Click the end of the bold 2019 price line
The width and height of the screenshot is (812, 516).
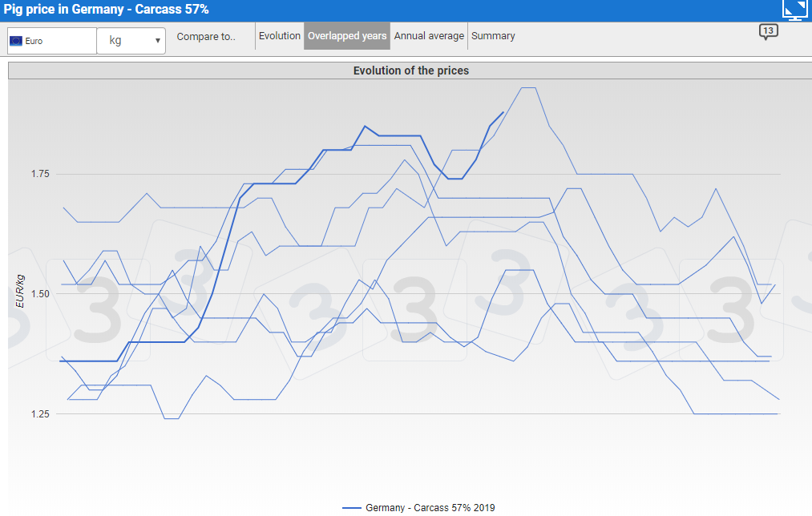pyautogui.click(x=503, y=113)
